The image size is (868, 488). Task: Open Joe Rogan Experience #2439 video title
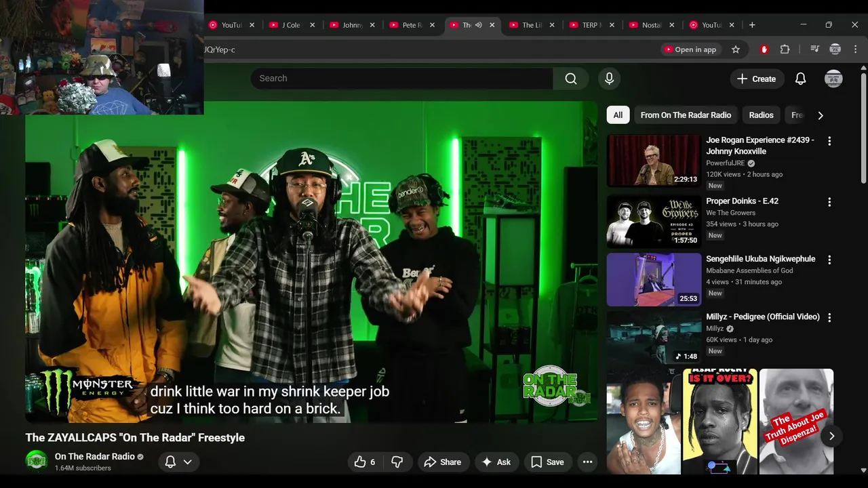coord(760,146)
